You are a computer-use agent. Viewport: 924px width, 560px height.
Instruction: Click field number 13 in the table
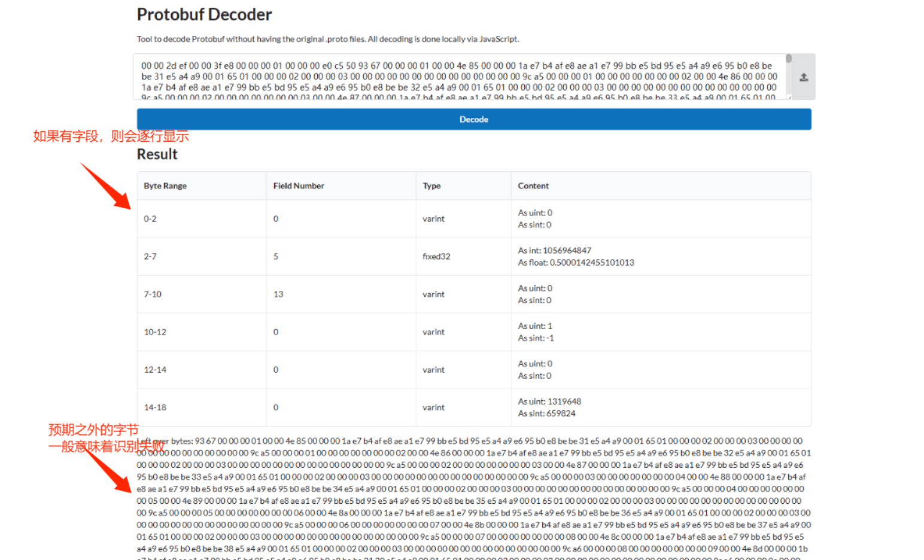coord(278,294)
